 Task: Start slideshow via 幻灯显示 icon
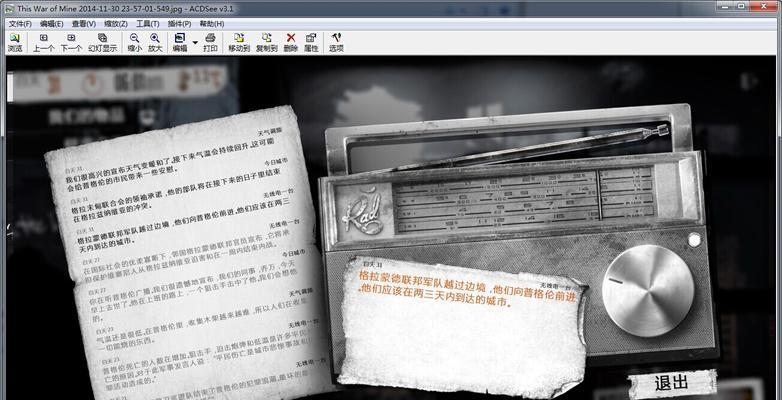click(x=103, y=43)
